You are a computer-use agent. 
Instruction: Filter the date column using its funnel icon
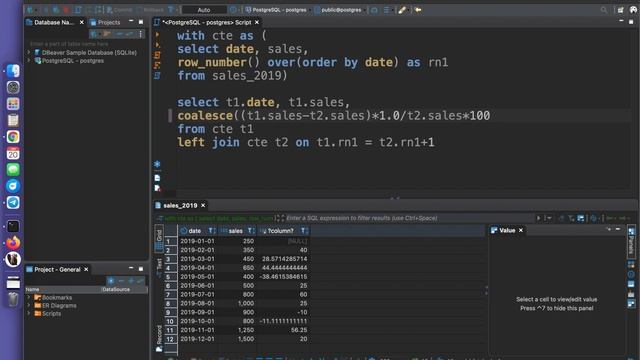pyautogui.click(x=211, y=231)
